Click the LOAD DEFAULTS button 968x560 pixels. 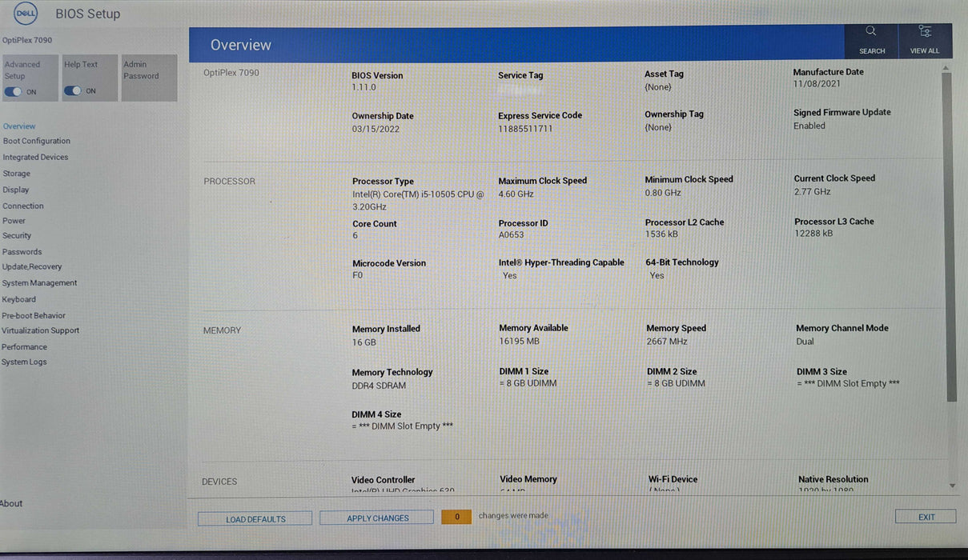pyautogui.click(x=255, y=519)
